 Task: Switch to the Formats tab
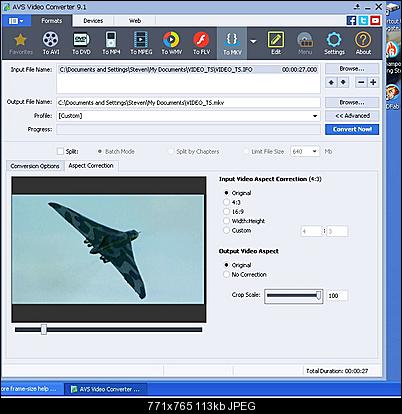click(51, 21)
